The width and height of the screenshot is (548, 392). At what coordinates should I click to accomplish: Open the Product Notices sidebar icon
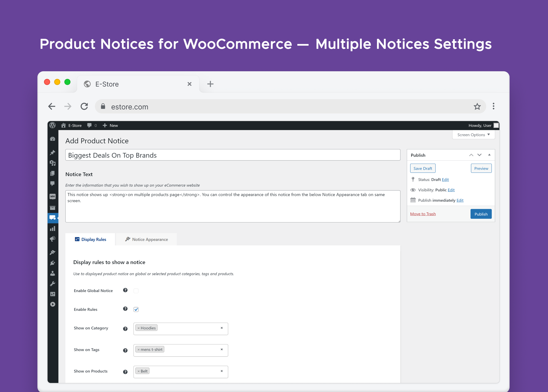coord(53,218)
